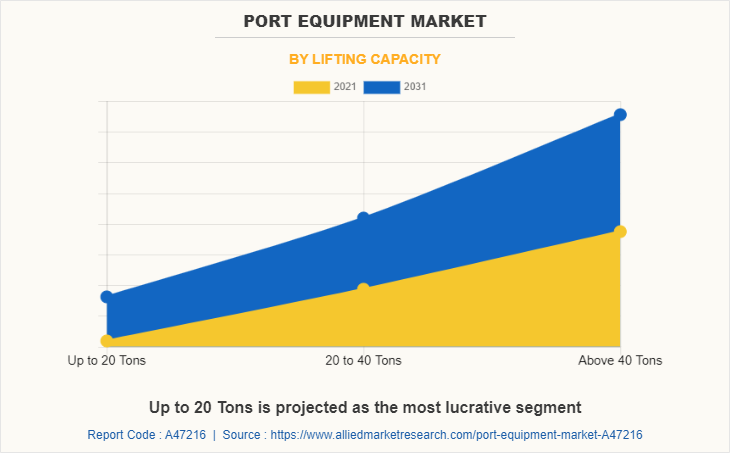This screenshot has width=730, height=453.
Task: Open the alliedmarketresearch.com source link
Action: coord(456,435)
